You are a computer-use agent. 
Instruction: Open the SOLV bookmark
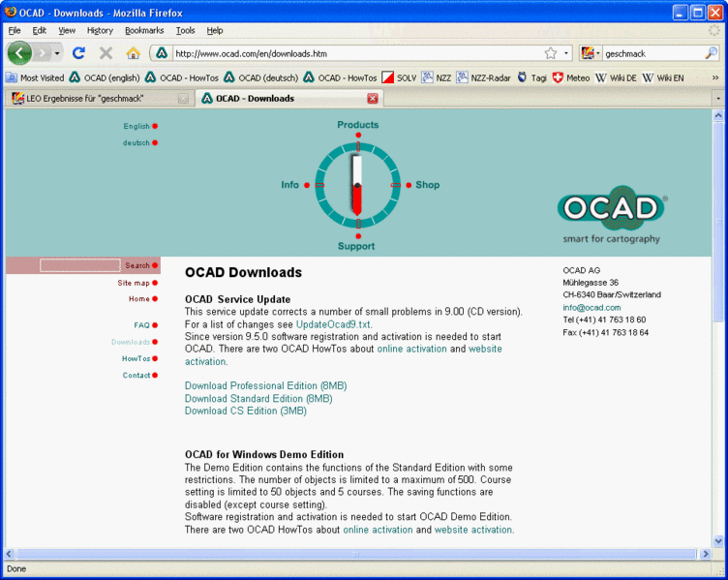399,77
